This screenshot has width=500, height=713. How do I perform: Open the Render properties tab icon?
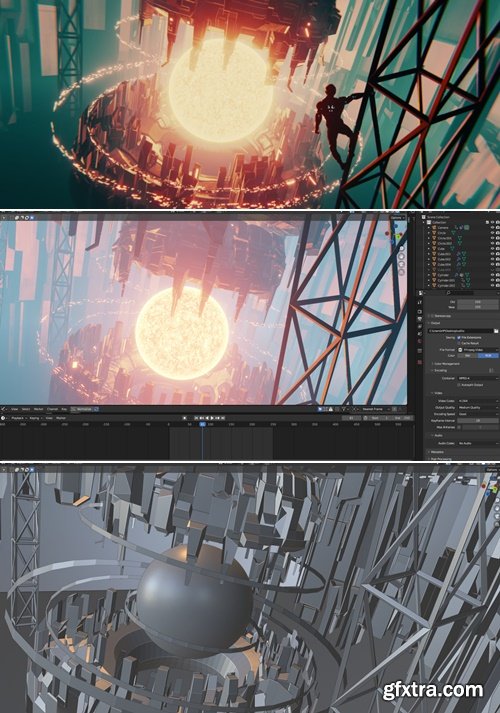420,311
